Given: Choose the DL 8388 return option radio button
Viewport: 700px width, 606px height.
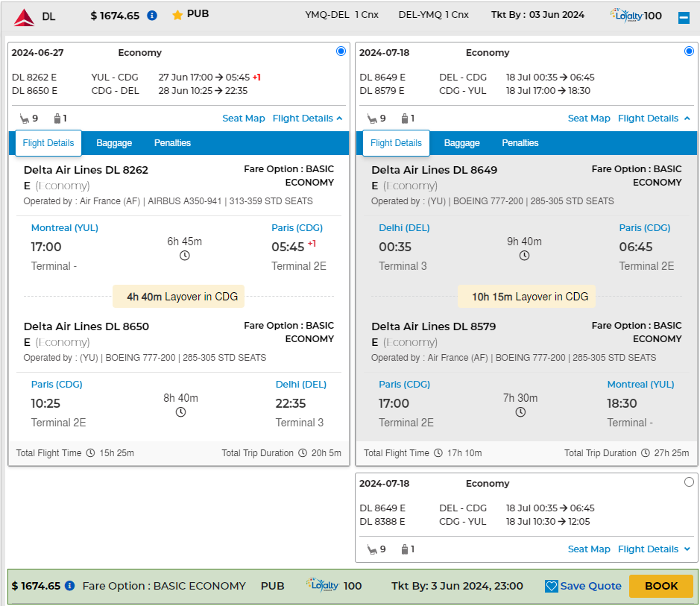Looking at the screenshot, I should [x=689, y=482].
